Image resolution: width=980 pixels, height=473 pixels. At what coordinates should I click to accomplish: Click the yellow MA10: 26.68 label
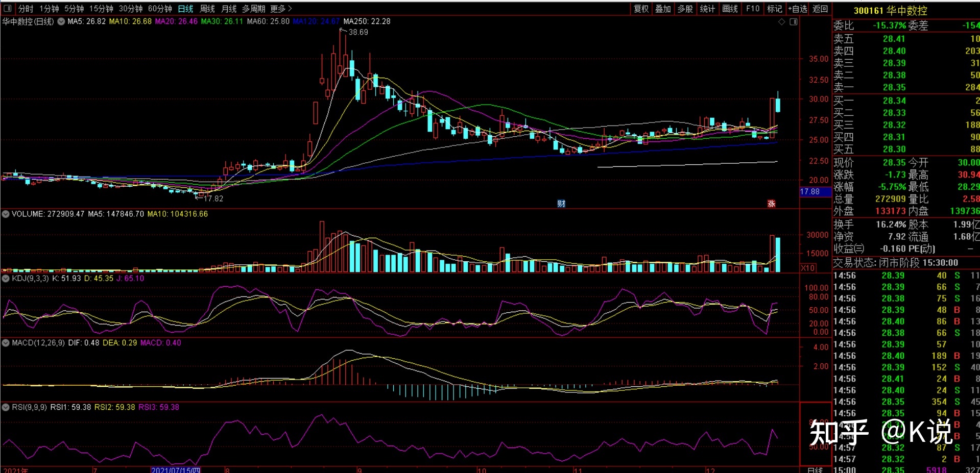click(x=130, y=21)
